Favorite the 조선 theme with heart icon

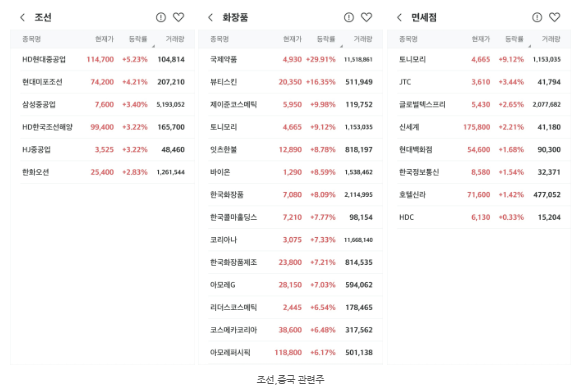[179, 17]
